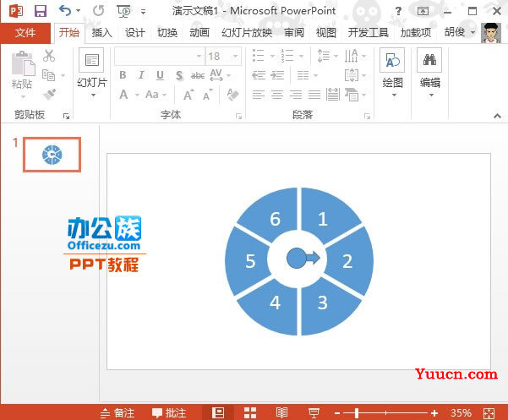Click the convert to SmartArt icon
This screenshot has width=508, height=420.
point(352,95)
